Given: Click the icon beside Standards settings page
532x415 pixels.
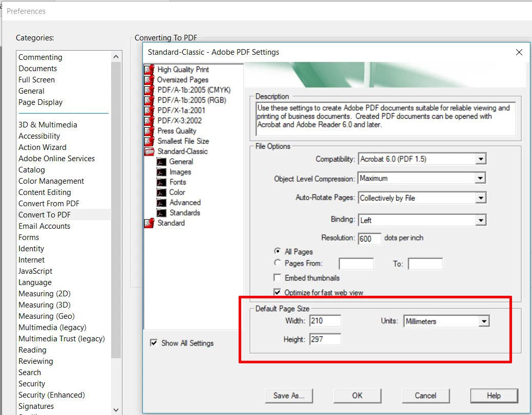Looking at the screenshot, I should tap(161, 212).
